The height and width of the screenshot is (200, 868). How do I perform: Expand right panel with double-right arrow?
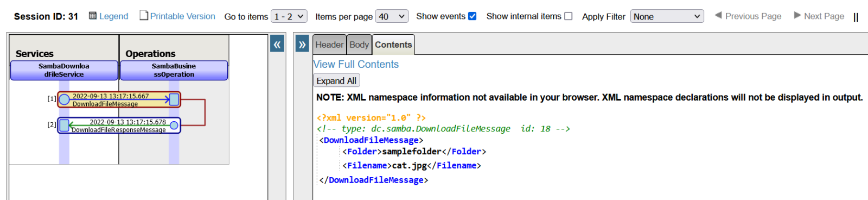pyautogui.click(x=302, y=45)
